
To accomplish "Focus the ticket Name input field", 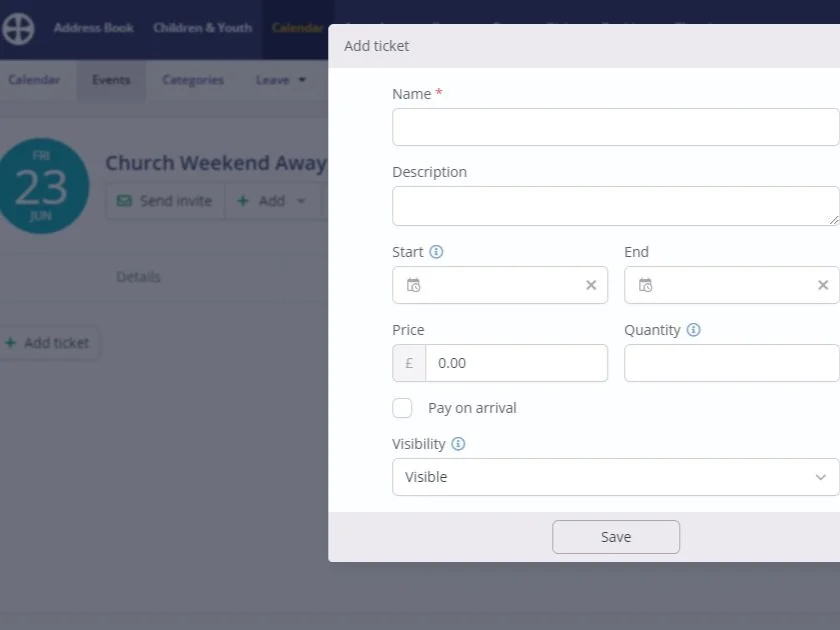I will click(616, 127).
